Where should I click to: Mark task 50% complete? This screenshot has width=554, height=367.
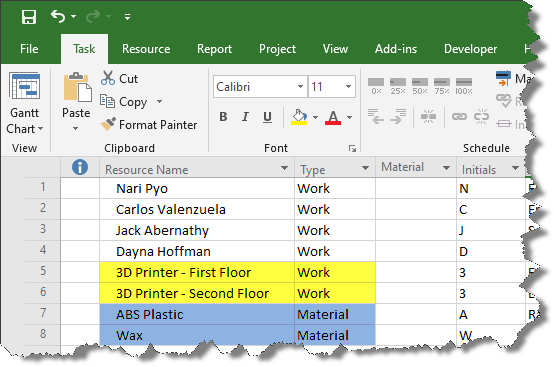420,86
